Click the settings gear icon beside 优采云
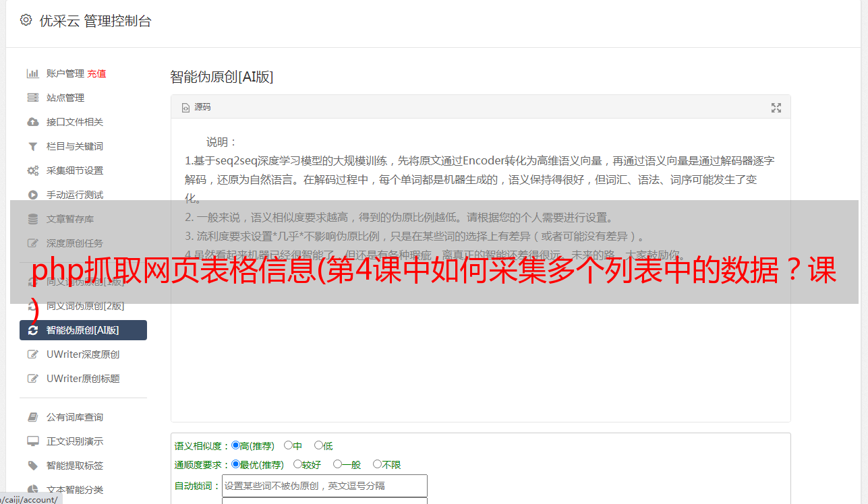868x504 pixels. [x=26, y=20]
